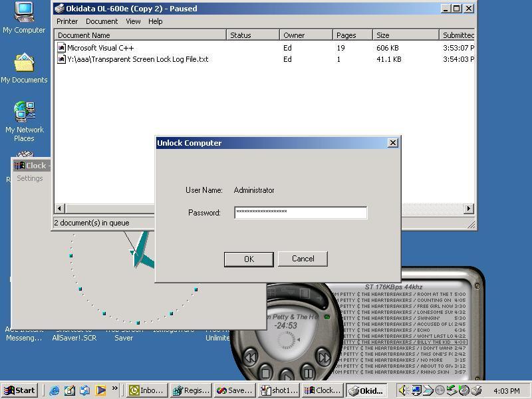The image size is (532, 399).
Task: Click the '606 KB' size cell
Action: coord(388,48)
